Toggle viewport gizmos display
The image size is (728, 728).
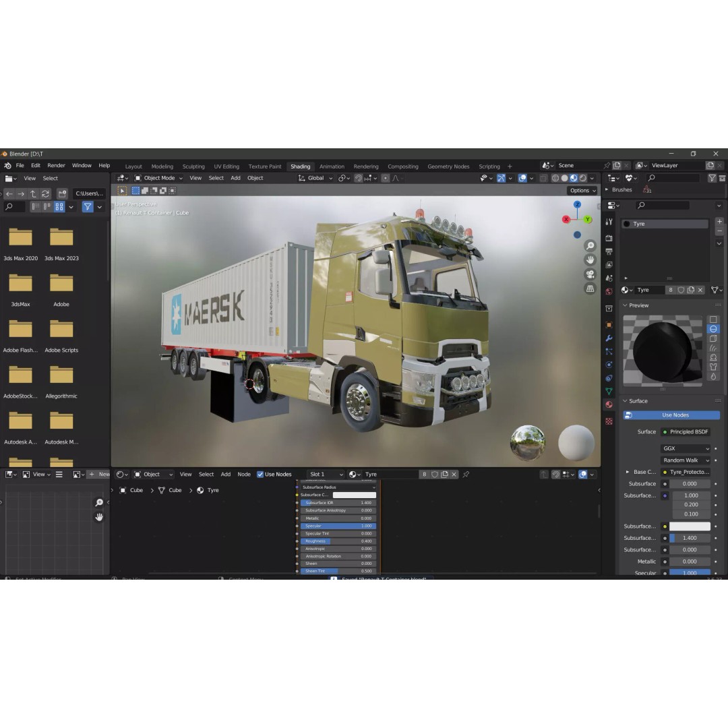tap(501, 178)
